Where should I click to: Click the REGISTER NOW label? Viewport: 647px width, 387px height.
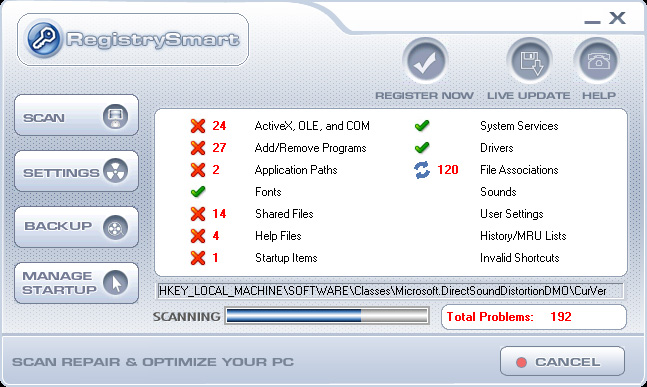tap(424, 96)
